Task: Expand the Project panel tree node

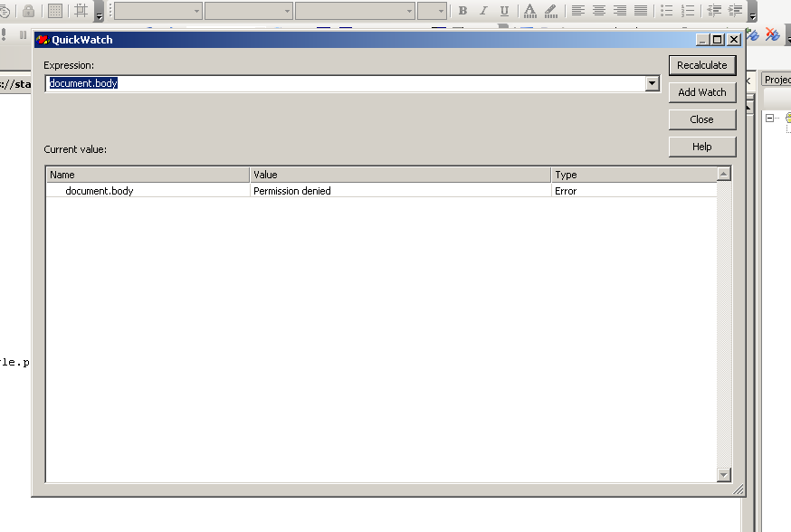Action: coord(769,118)
